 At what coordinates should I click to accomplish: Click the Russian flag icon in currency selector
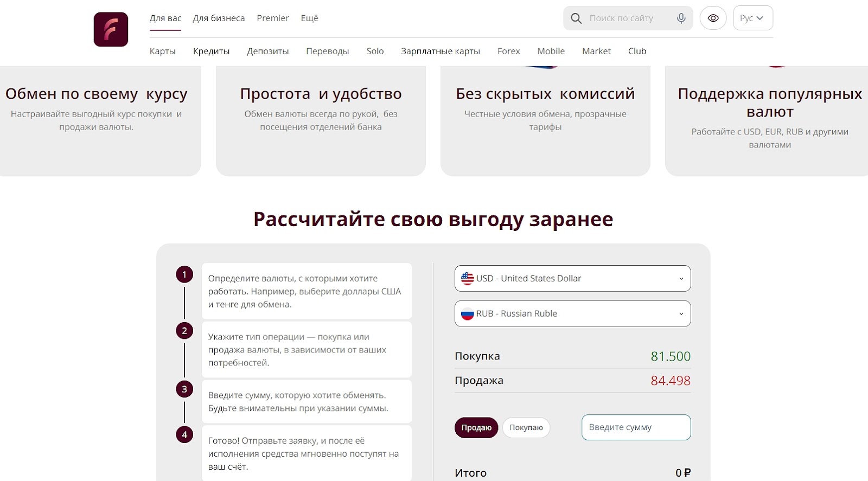coord(467,314)
